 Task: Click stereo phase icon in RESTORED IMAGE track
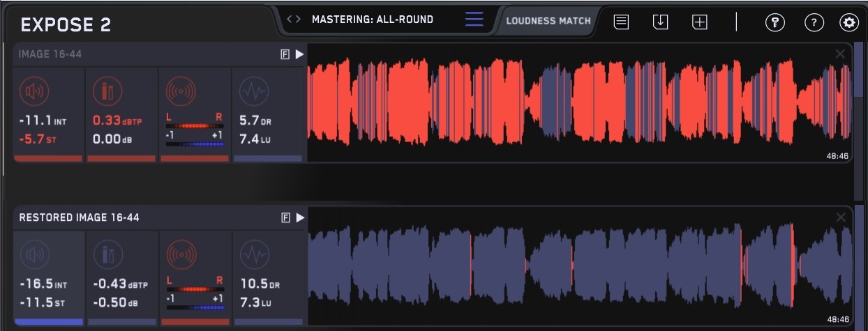click(x=180, y=254)
